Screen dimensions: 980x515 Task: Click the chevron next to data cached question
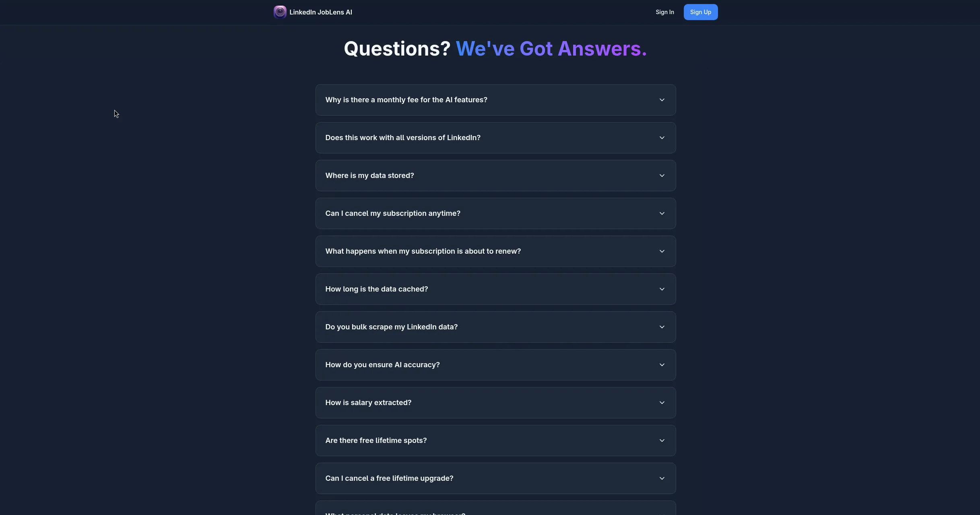click(x=662, y=289)
